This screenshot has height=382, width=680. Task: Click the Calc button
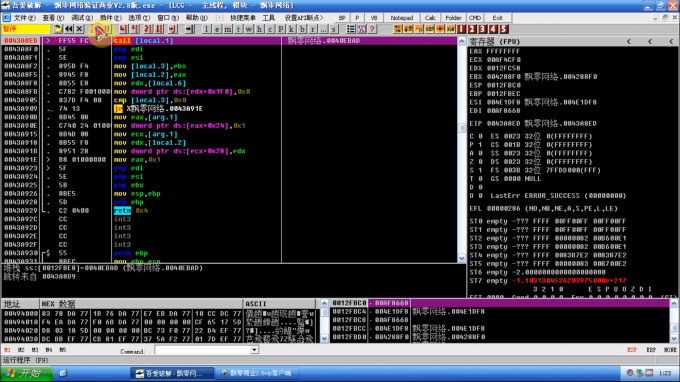tap(430, 18)
